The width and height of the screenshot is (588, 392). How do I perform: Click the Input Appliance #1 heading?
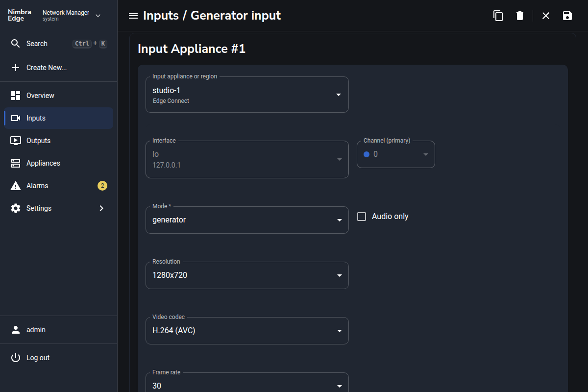click(192, 49)
